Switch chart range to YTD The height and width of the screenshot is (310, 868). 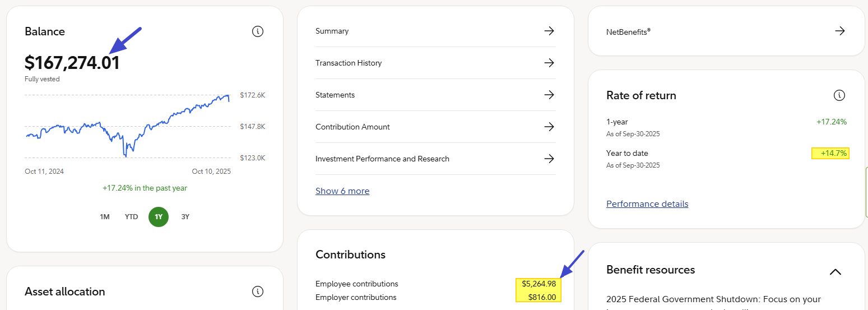tap(131, 217)
